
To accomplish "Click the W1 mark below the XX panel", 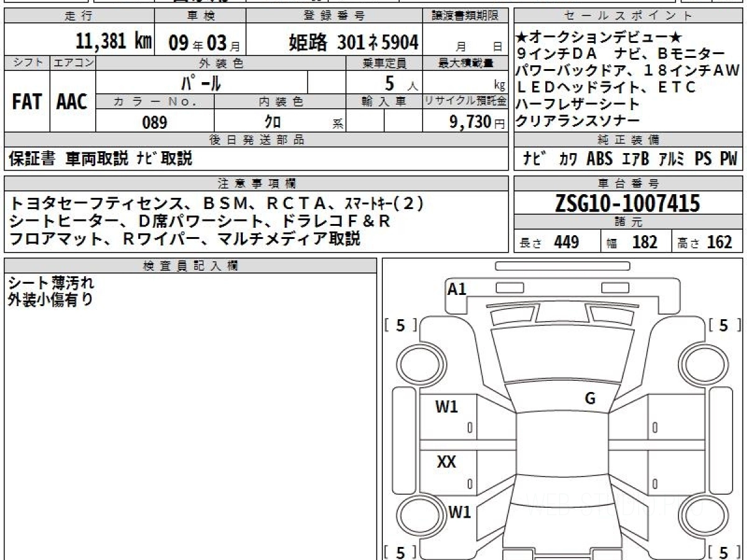I will point(460,513).
